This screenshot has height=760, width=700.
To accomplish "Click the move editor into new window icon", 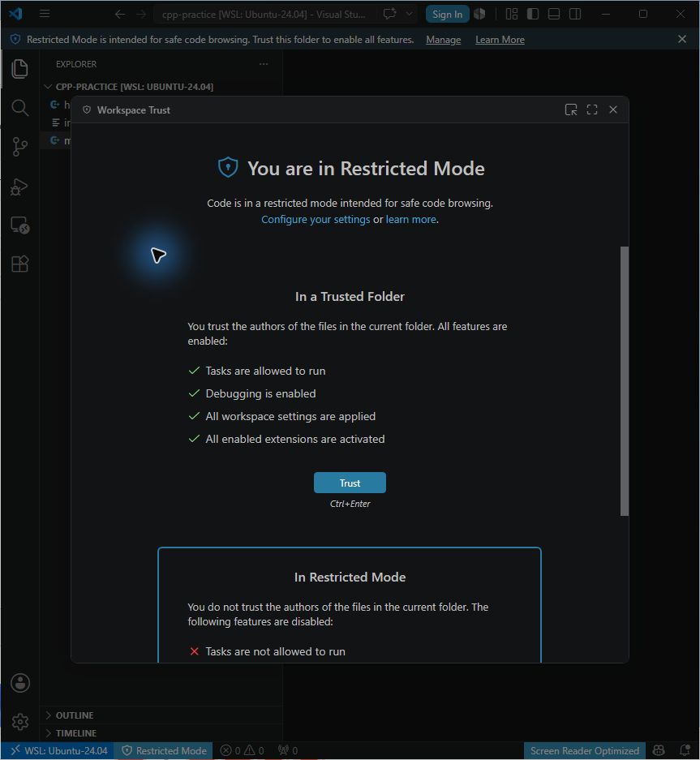I will [x=571, y=109].
